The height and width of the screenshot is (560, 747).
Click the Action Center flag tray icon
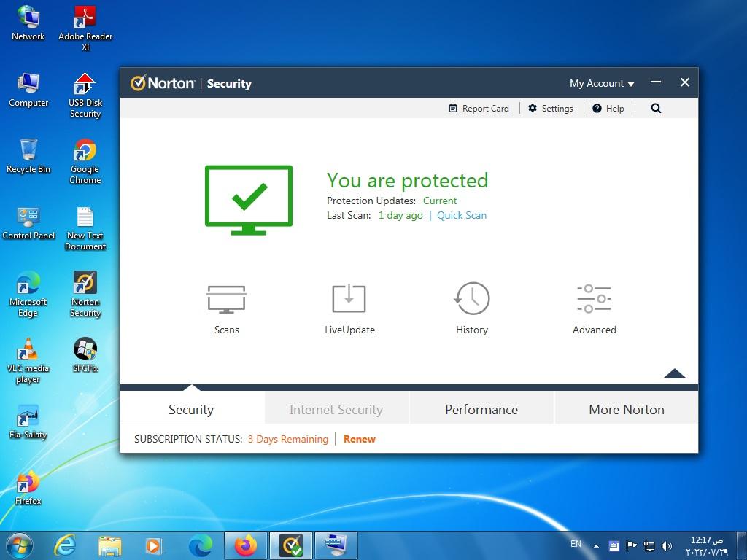[631, 545]
